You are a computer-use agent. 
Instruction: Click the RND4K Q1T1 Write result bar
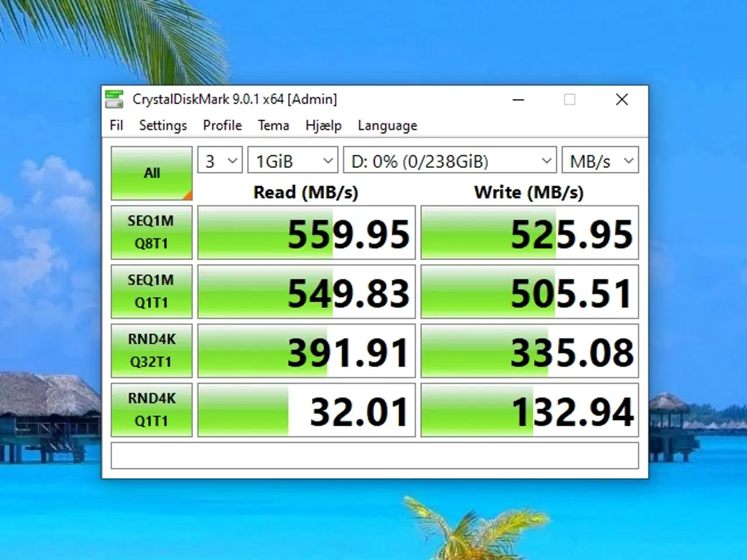click(529, 409)
